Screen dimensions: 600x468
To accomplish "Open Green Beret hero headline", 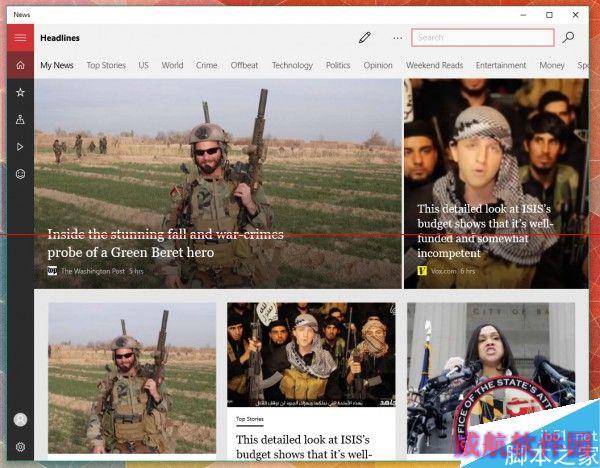I will (165, 243).
